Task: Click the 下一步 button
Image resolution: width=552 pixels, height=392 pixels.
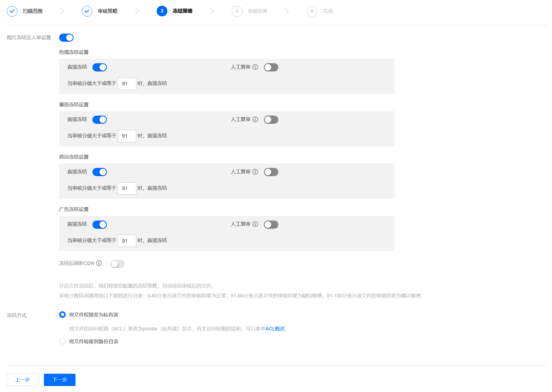Action: (59, 380)
